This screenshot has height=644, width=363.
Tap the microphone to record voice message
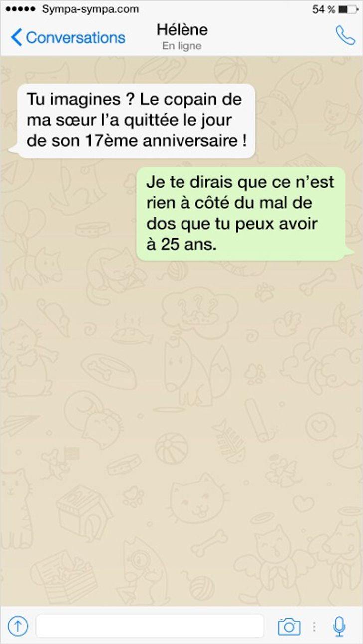click(339, 626)
